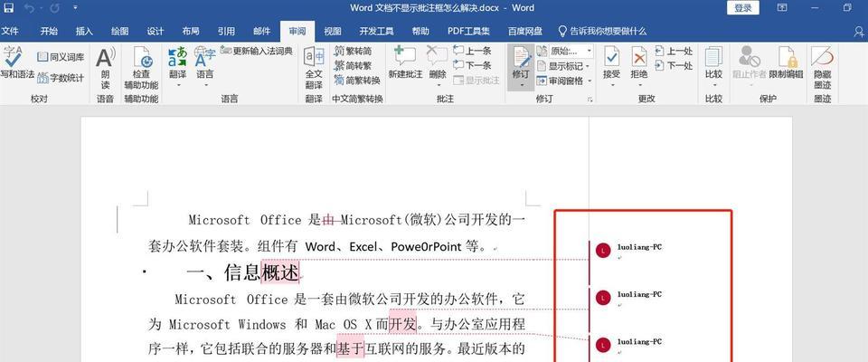Open the 比较 compare dropdown
This screenshot has width=868, height=362.
[714, 85]
